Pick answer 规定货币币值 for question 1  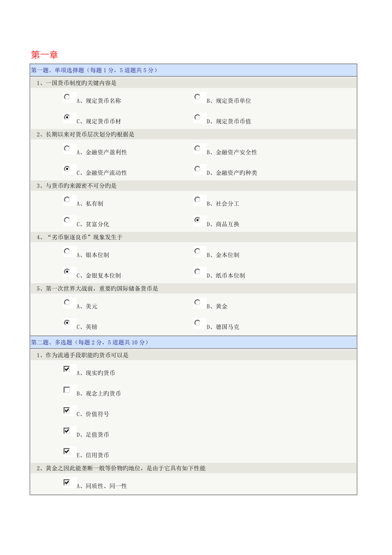point(197,117)
